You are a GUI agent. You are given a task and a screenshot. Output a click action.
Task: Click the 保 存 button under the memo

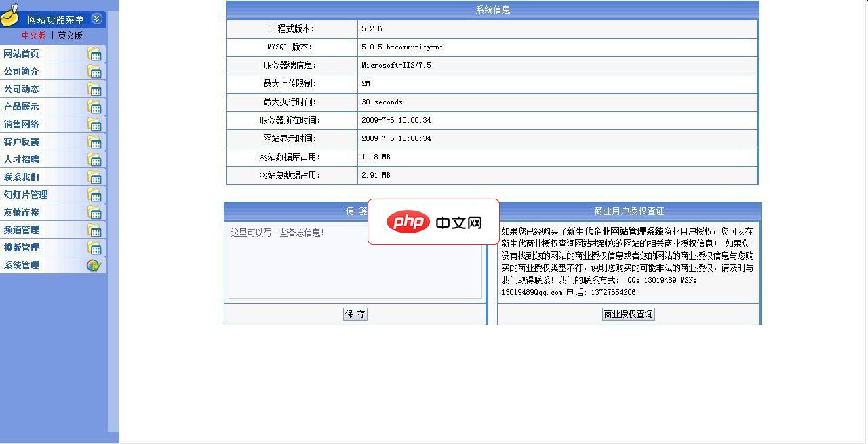355,314
